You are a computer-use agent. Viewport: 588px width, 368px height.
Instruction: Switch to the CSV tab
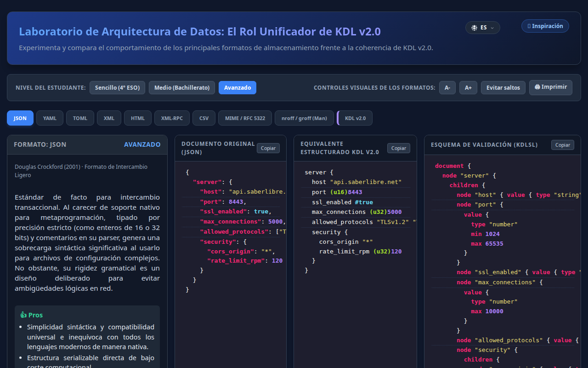tap(204, 118)
